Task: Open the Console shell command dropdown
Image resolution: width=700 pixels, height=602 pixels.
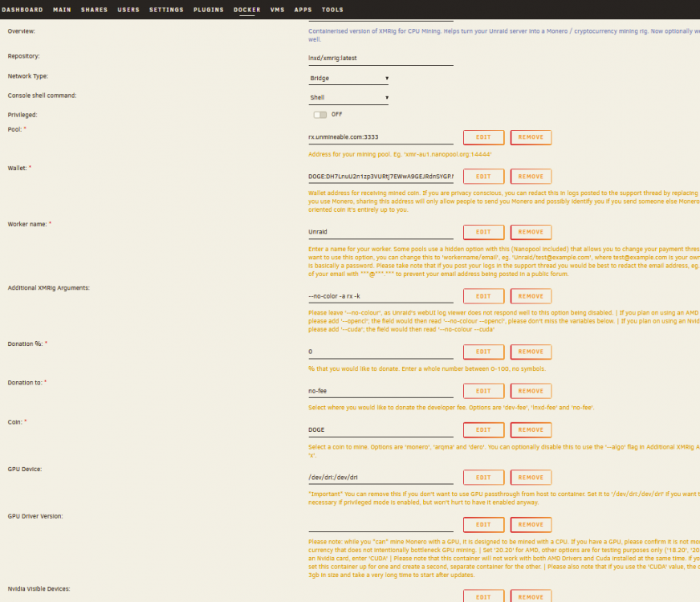Action: pyautogui.click(x=348, y=97)
